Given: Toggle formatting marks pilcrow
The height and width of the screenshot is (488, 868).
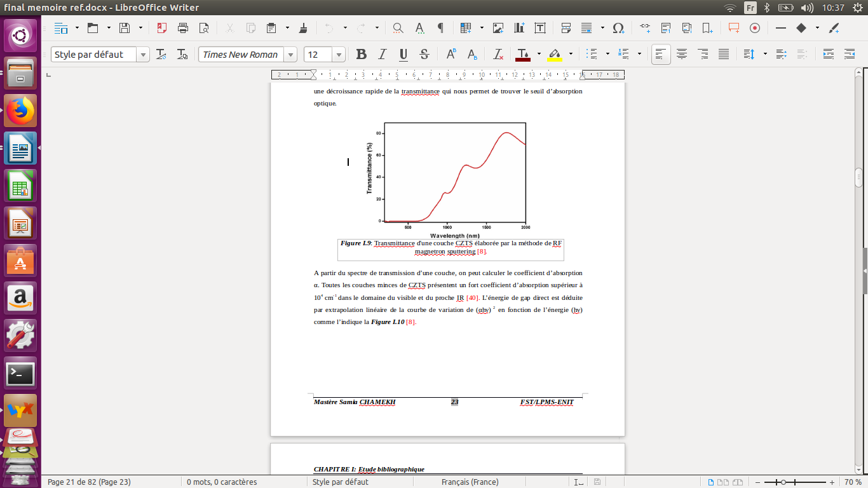Looking at the screenshot, I should click(x=440, y=28).
